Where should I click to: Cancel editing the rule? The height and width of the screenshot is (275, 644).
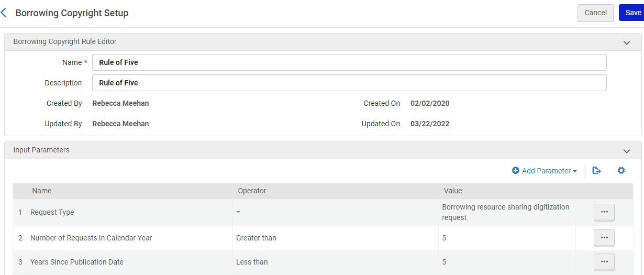click(595, 13)
